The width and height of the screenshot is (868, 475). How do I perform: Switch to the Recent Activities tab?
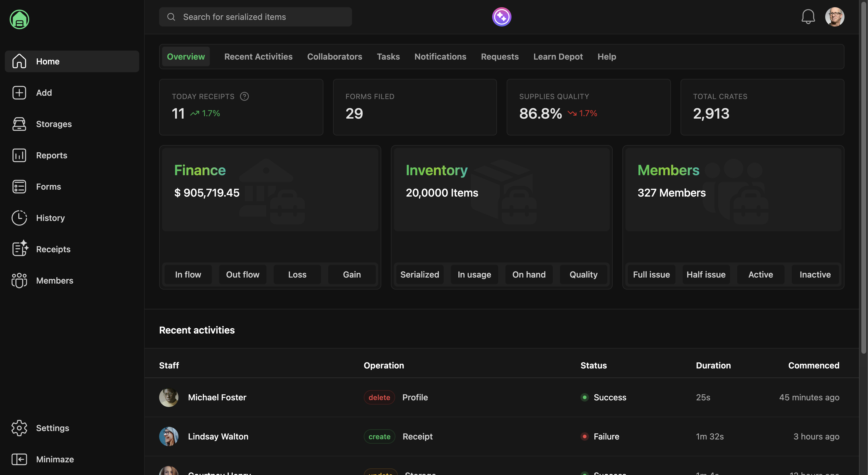[x=258, y=57]
